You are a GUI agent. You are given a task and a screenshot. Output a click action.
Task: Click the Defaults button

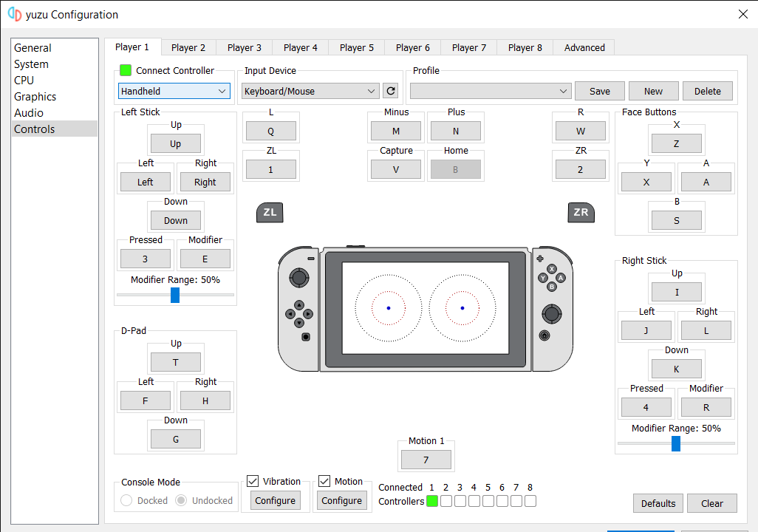point(658,503)
